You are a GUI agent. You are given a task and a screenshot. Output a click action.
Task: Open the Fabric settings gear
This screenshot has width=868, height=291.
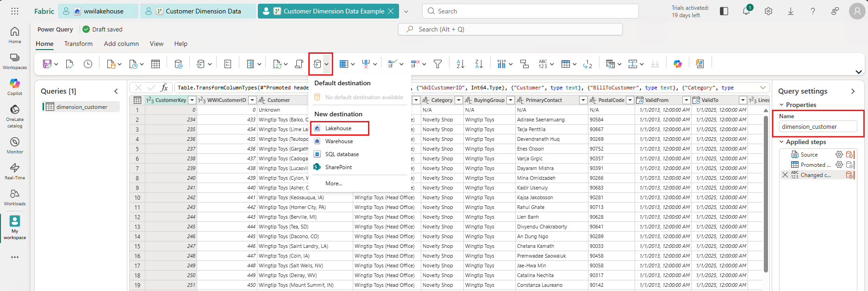pyautogui.click(x=768, y=11)
